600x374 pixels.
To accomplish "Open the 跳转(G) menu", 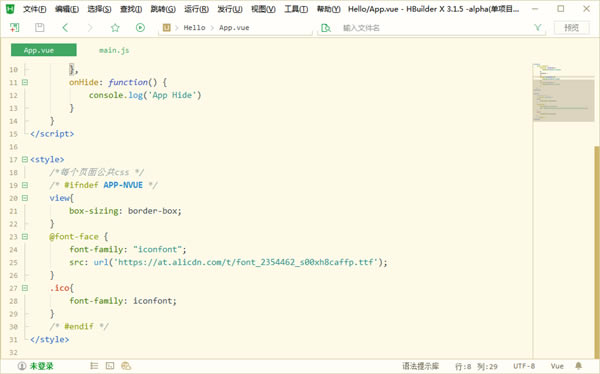I will point(163,9).
